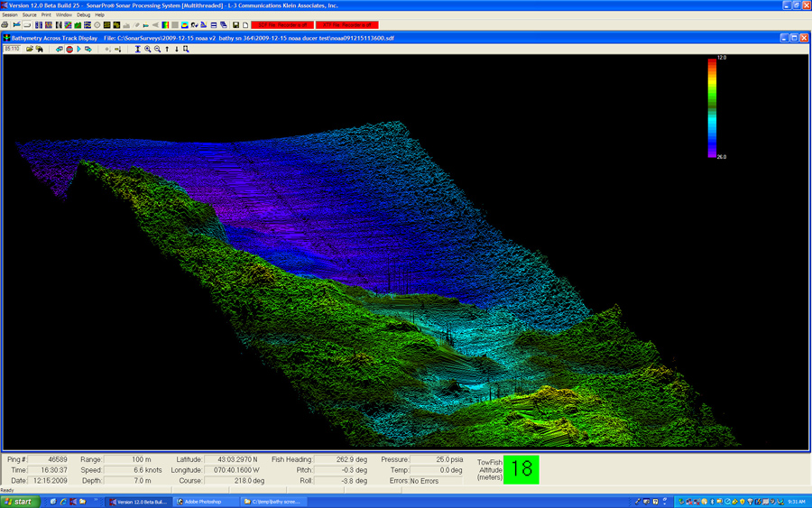Viewport: 812px width, 508px height.
Task: Click the print icon in the main toolbar
Action: pyautogui.click(x=5, y=25)
